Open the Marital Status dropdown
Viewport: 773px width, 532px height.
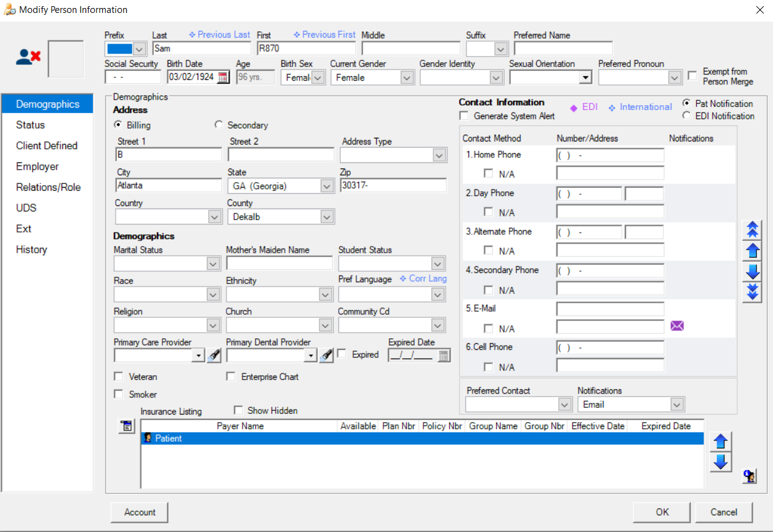point(213,263)
